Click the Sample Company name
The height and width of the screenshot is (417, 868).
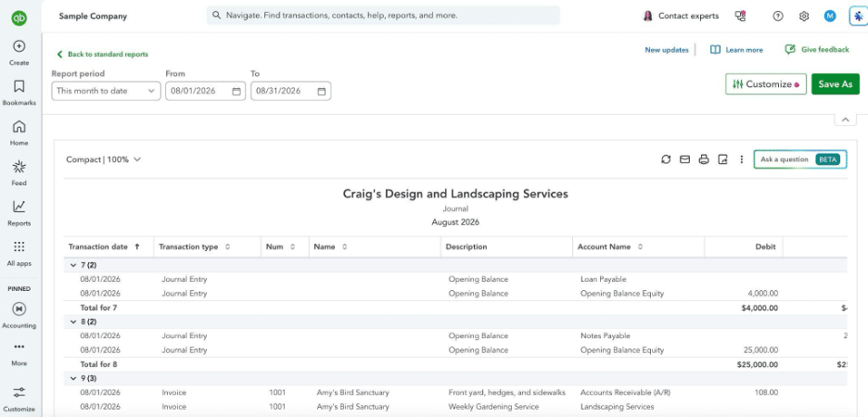click(x=93, y=17)
